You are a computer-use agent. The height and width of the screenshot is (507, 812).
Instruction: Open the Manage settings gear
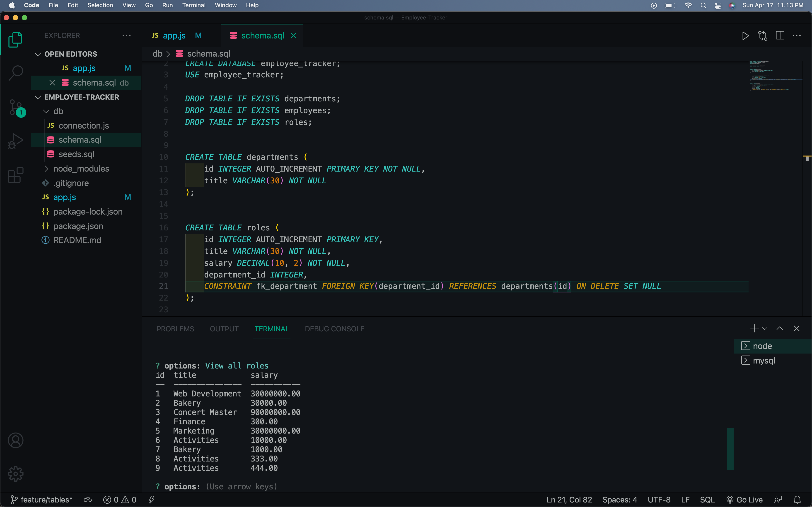15,474
